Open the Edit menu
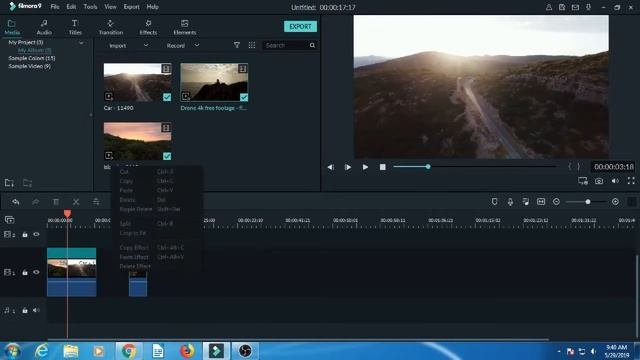 [71, 7]
